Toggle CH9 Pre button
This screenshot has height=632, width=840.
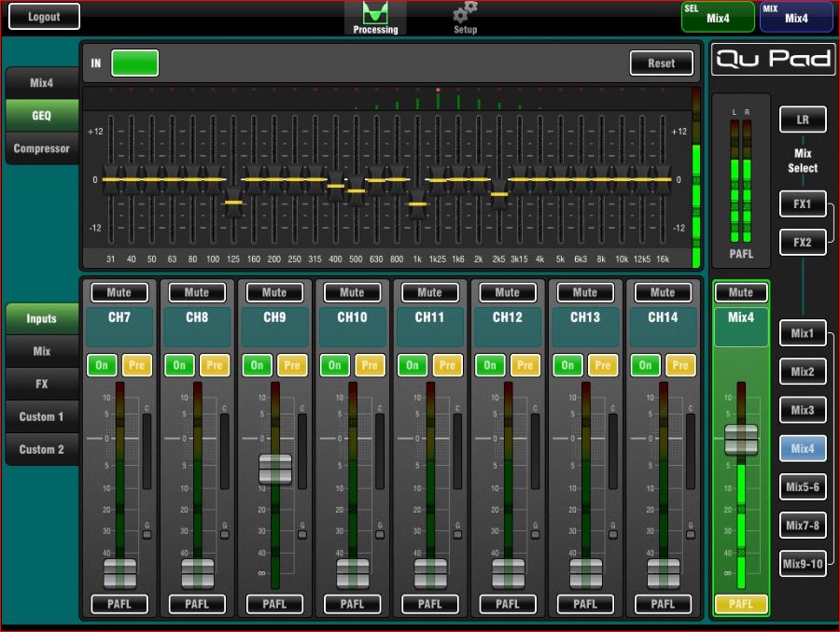tap(292, 365)
